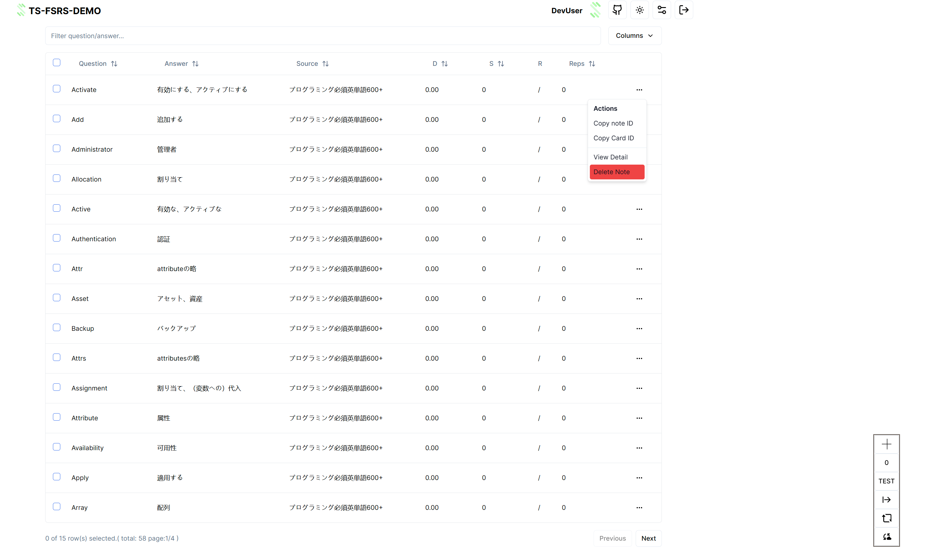928x560 pixels.
Task: Click the arrow-to-right icon in side panel
Action: tap(886, 499)
